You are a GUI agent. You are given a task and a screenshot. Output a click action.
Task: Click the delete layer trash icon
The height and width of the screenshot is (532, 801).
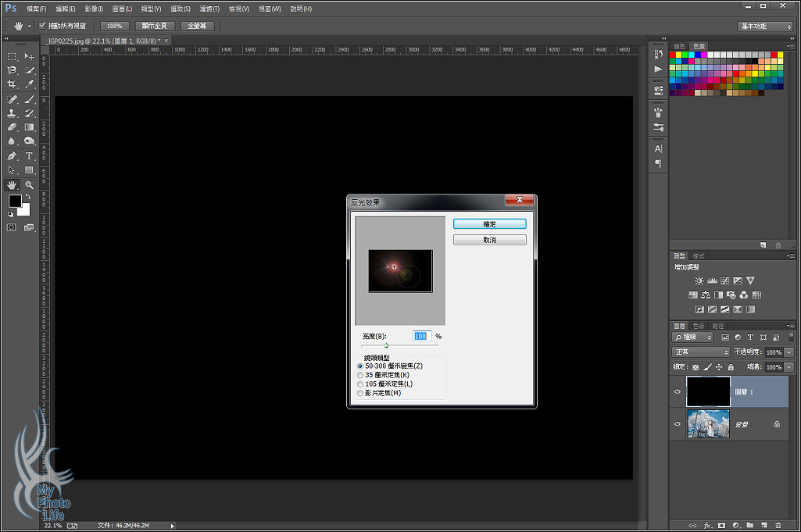tap(778, 525)
